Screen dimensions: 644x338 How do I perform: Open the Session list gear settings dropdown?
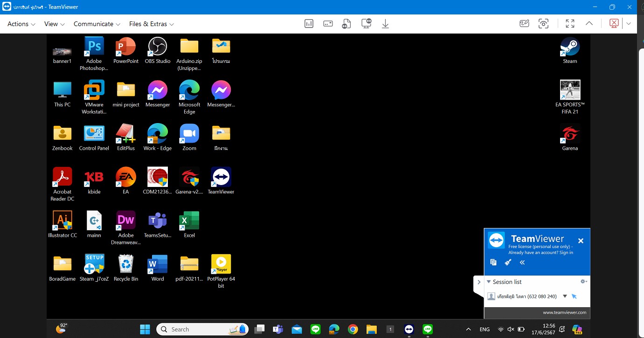[583, 282]
